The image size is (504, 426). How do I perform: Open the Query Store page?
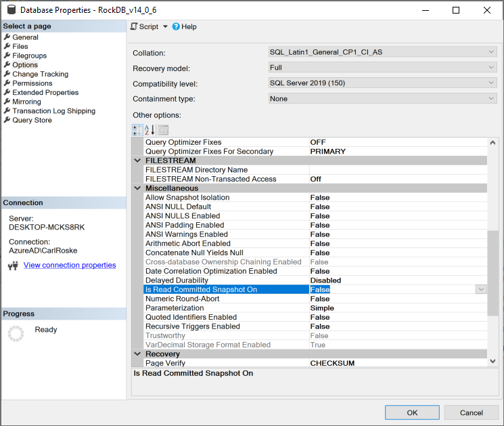point(32,120)
